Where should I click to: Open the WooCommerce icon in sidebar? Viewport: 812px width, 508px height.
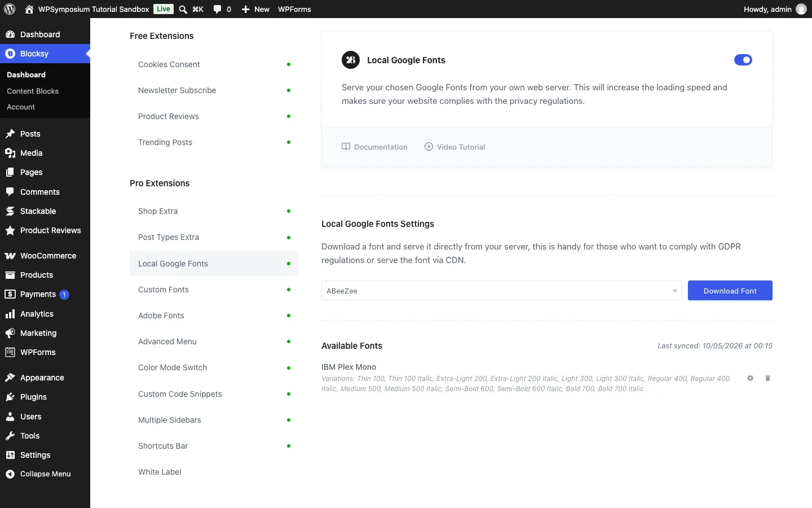click(x=10, y=256)
